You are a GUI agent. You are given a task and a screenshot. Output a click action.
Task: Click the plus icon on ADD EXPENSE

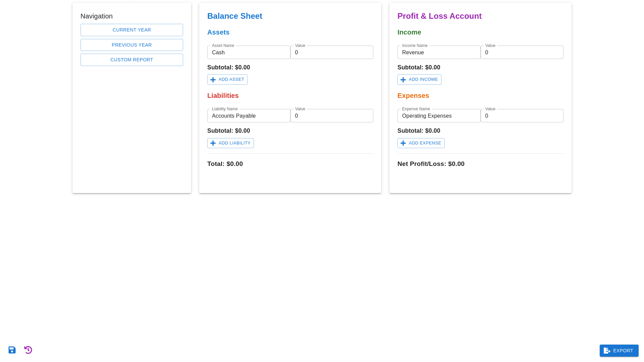point(403,143)
